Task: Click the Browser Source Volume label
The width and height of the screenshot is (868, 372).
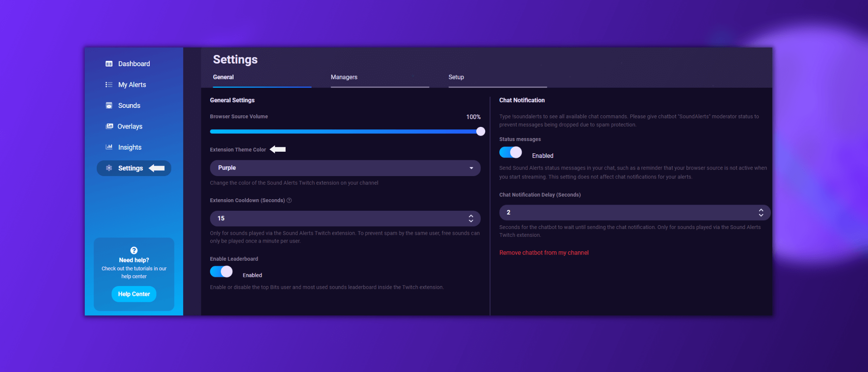Action: pos(239,117)
